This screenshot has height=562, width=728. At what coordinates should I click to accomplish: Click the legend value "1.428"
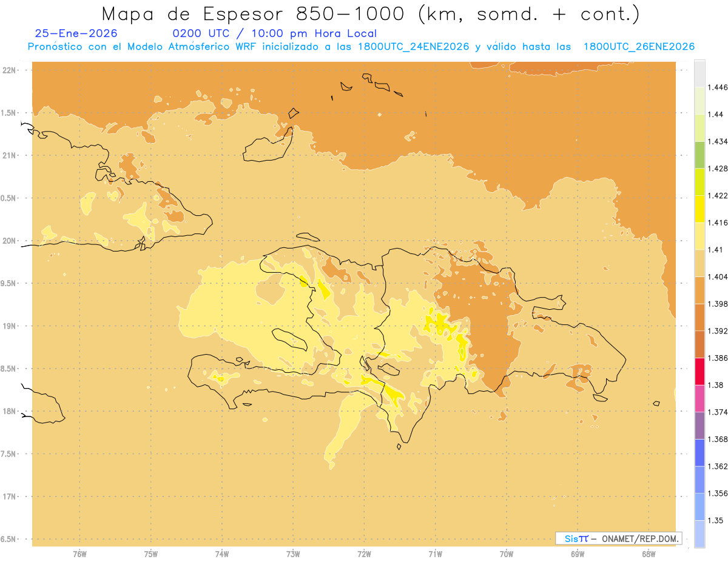[x=719, y=169]
